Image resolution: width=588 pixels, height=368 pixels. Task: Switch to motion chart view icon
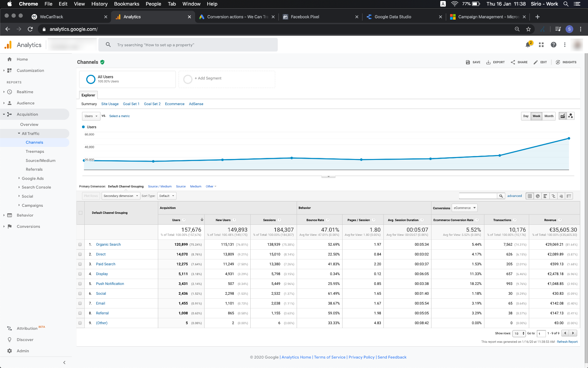(571, 116)
